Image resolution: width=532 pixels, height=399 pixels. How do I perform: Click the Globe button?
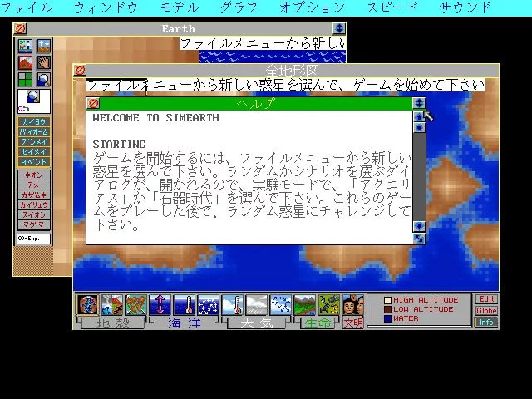(x=486, y=310)
